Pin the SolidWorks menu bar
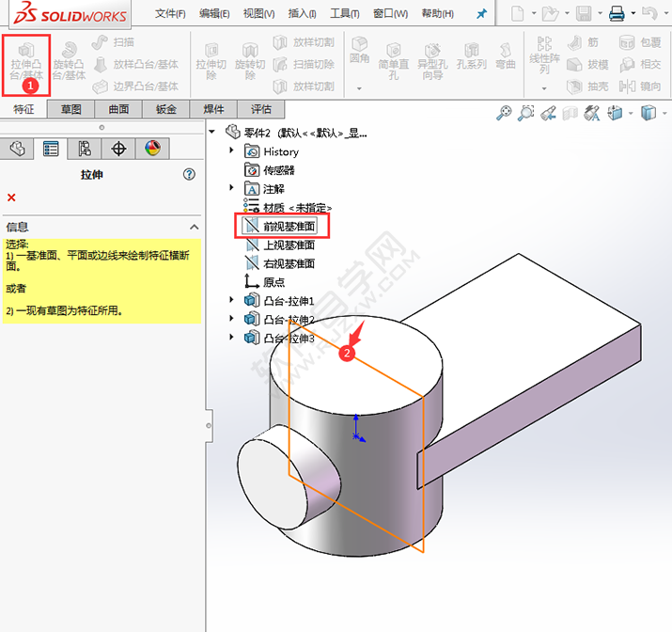 (x=482, y=14)
